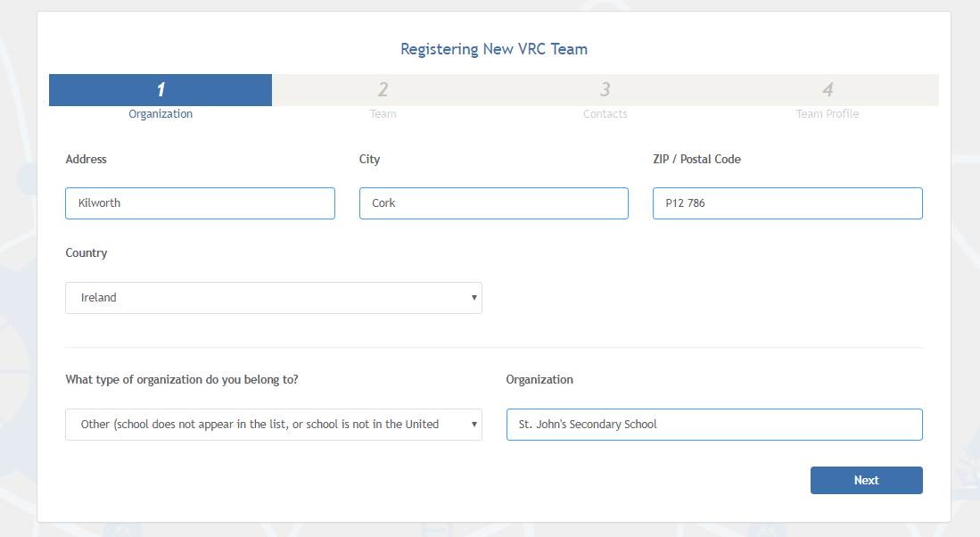
Task: Select step 1 Organization tab
Action: click(161, 97)
